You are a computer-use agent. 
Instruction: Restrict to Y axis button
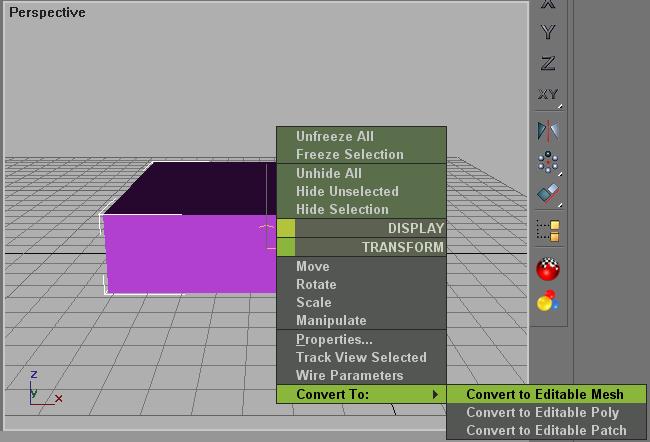coord(548,32)
